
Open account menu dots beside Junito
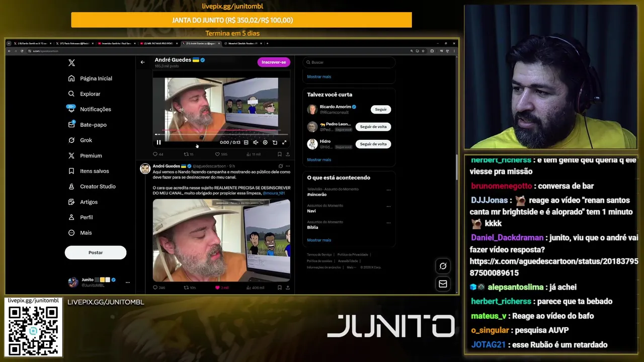coord(128,282)
